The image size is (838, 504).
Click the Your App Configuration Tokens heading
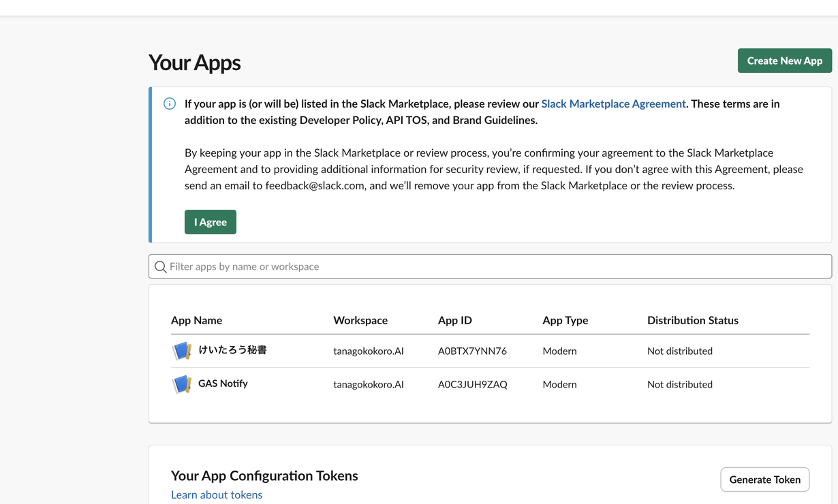pyautogui.click(x=264, y=475)
